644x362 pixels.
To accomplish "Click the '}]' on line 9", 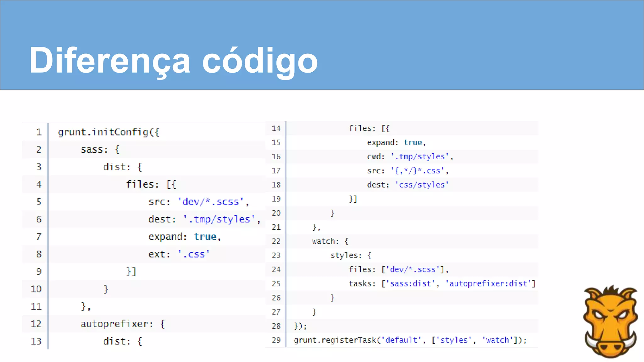I will 131,271.
